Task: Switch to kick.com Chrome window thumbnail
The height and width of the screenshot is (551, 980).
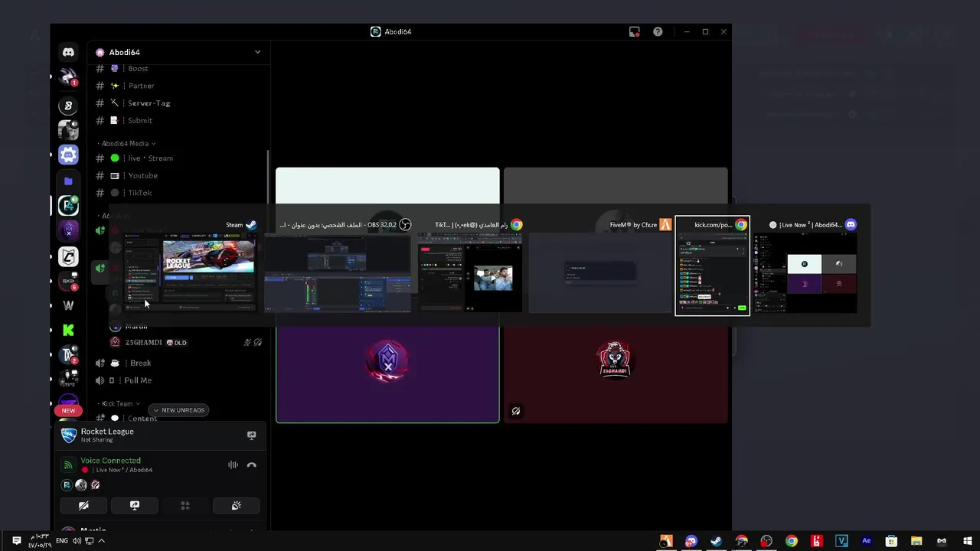Action: 712,266
